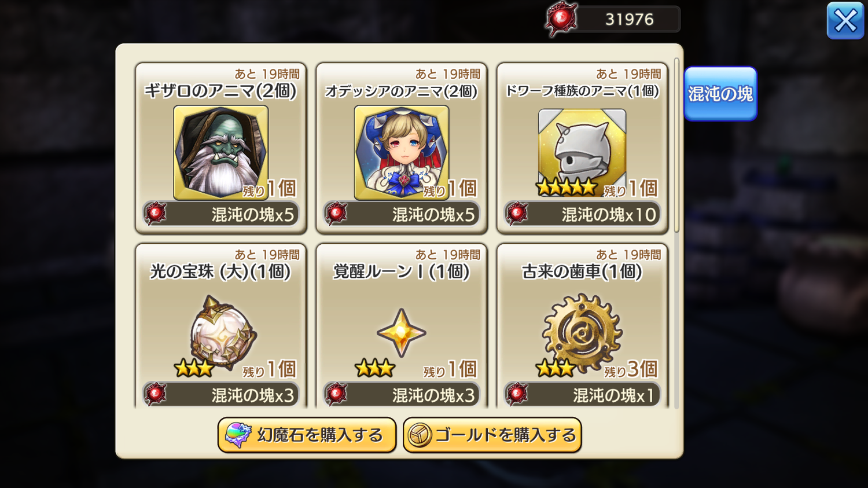Select the ギザロ orc character portrait
The height and width of the screenshot is (488, 868).
click(220, 152)
